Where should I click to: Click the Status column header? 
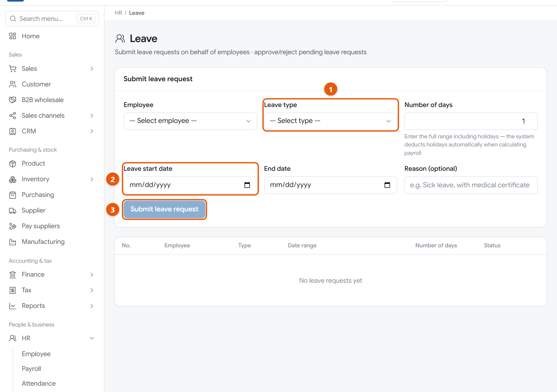pyautogui.click(x=492, y=246)
